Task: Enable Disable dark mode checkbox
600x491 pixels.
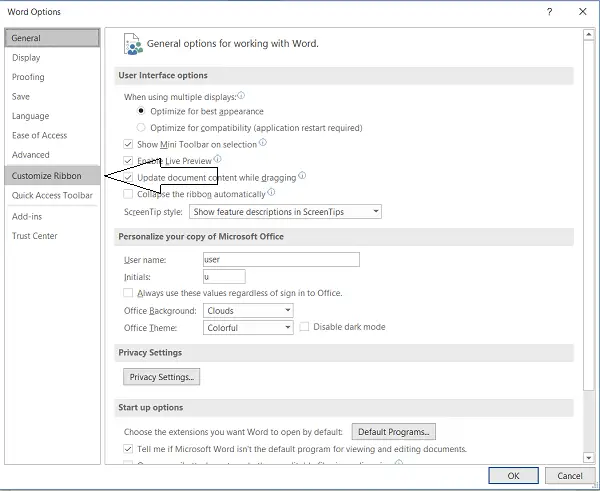Action: [304, 327]
